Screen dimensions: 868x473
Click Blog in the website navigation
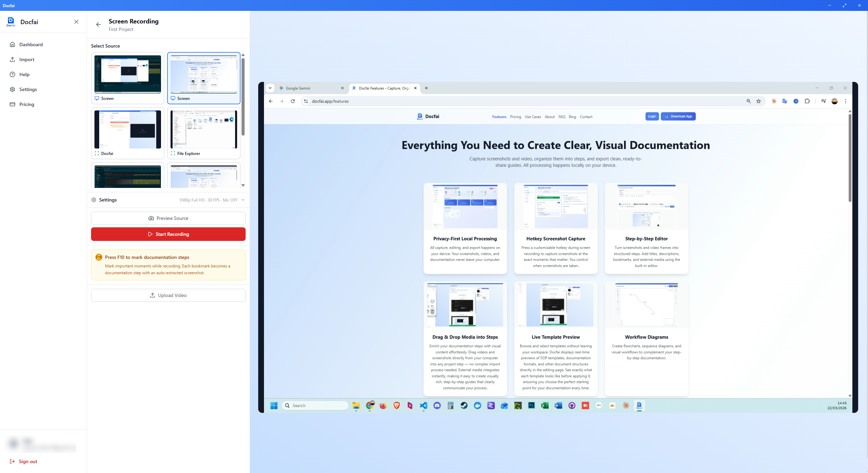(x=572, y=117)
